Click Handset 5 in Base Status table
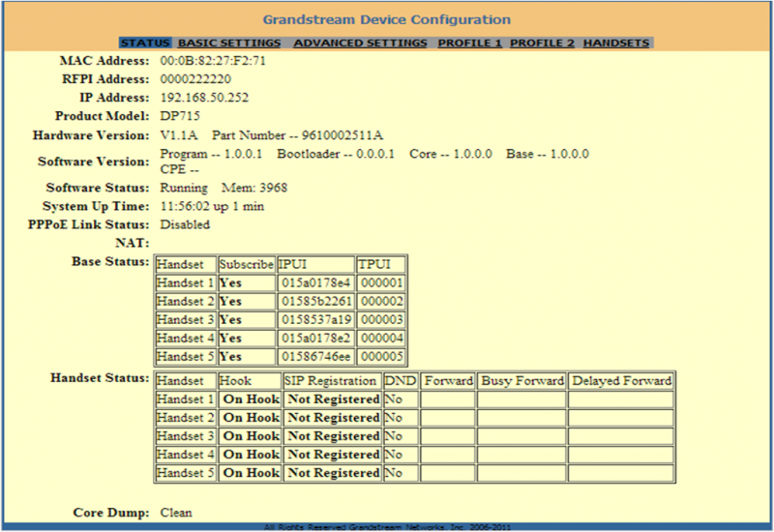This screenshot has width=774, height=532. [186, 356]
